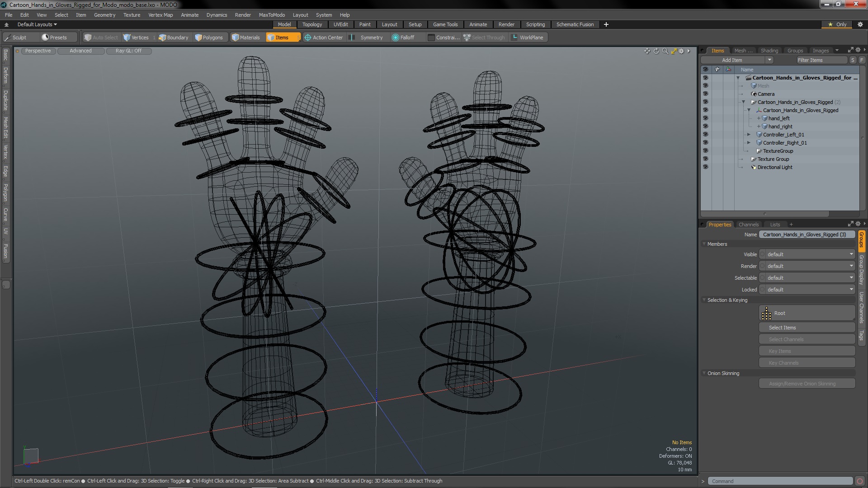
Task: Toggle visibility eye for hand_left
Action: point(705,118)
